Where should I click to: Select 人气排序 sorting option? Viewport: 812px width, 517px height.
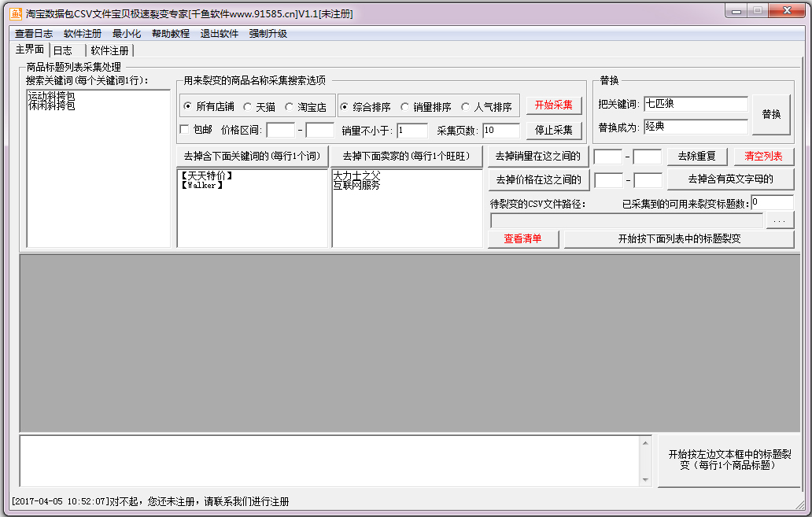click(x=466, y=107)
